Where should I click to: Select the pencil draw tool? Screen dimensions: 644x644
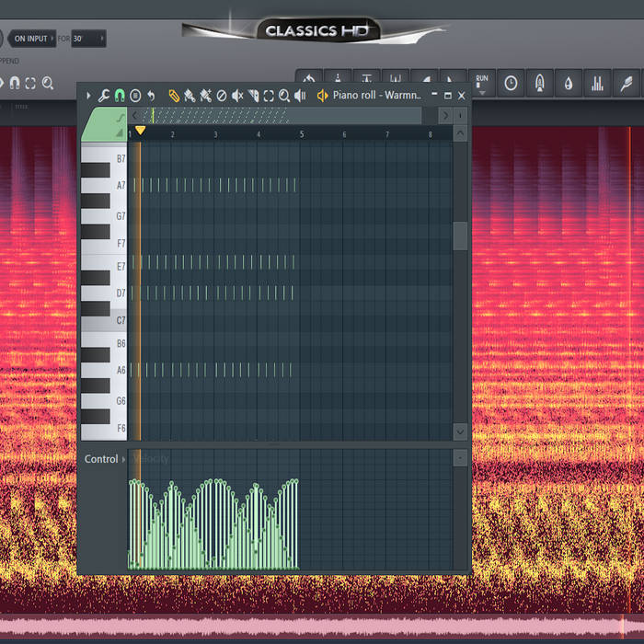[x=174, y=96]
